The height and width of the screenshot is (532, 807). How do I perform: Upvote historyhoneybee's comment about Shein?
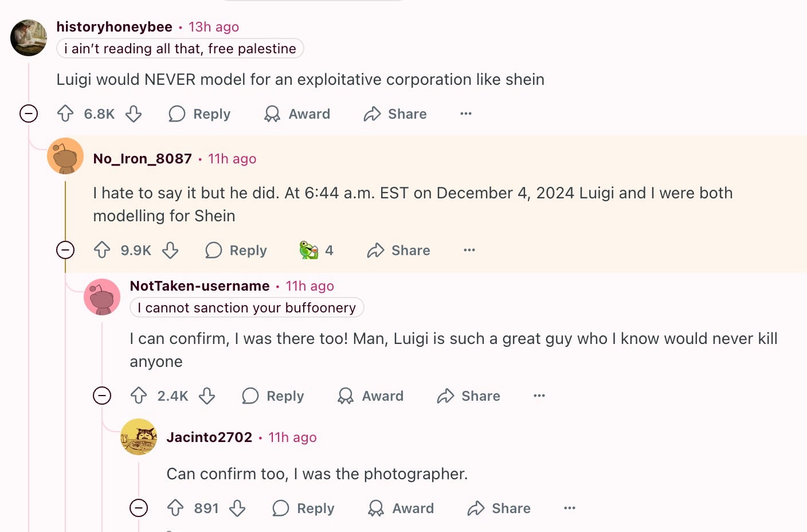click(65, 114)
